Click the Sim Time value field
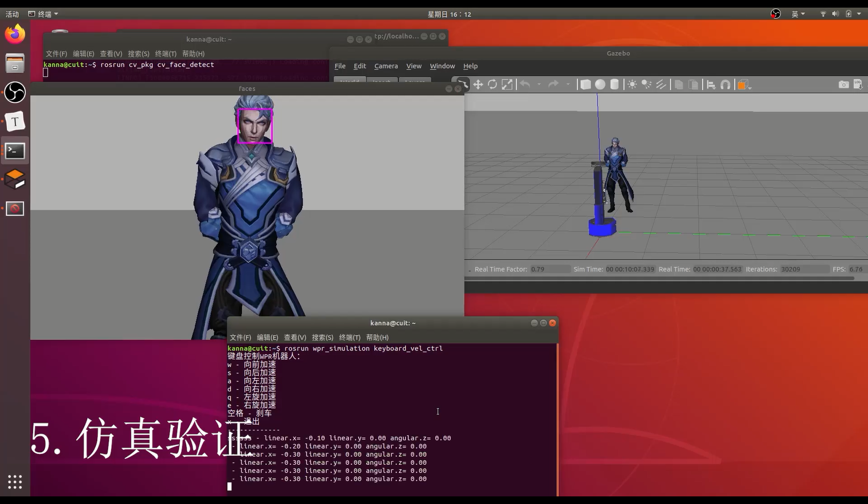 click(x=630, y=269)
